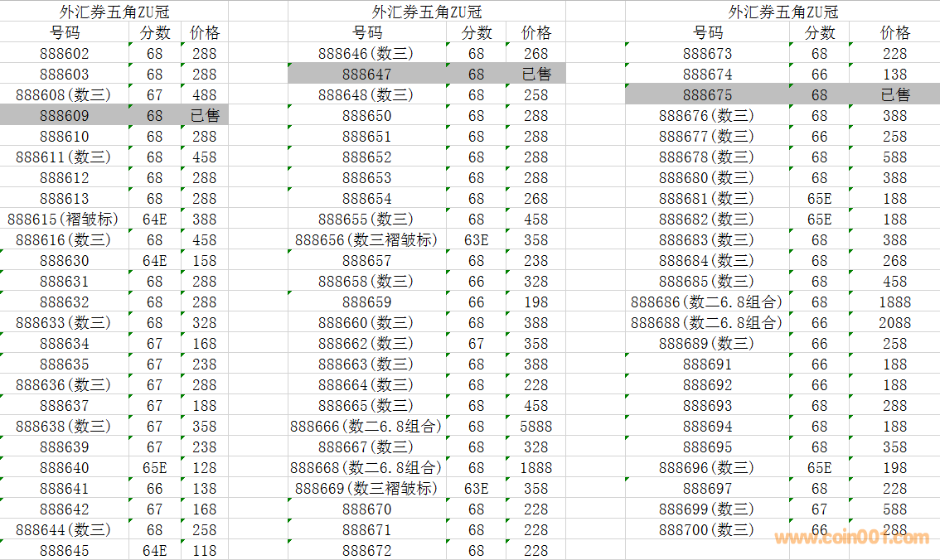Select the leftmost 外汇券五角ZU冠 title cell
This screenshot has width=940, height=560.
(x=114, y=12)
